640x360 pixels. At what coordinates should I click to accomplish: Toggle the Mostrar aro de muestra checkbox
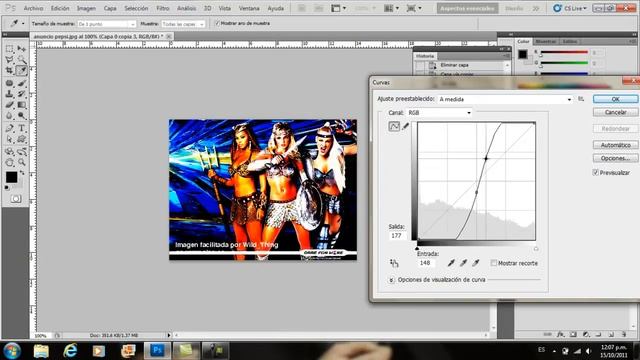pos(217,23)
